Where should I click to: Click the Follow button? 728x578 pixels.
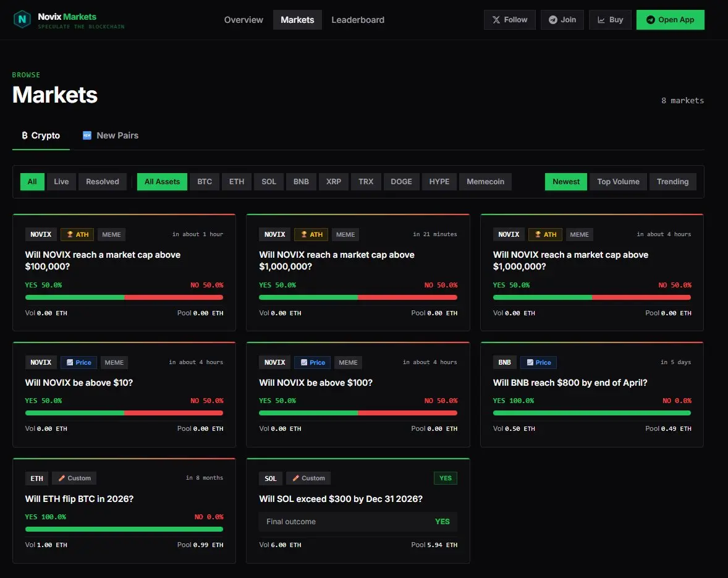pos(509,20)
